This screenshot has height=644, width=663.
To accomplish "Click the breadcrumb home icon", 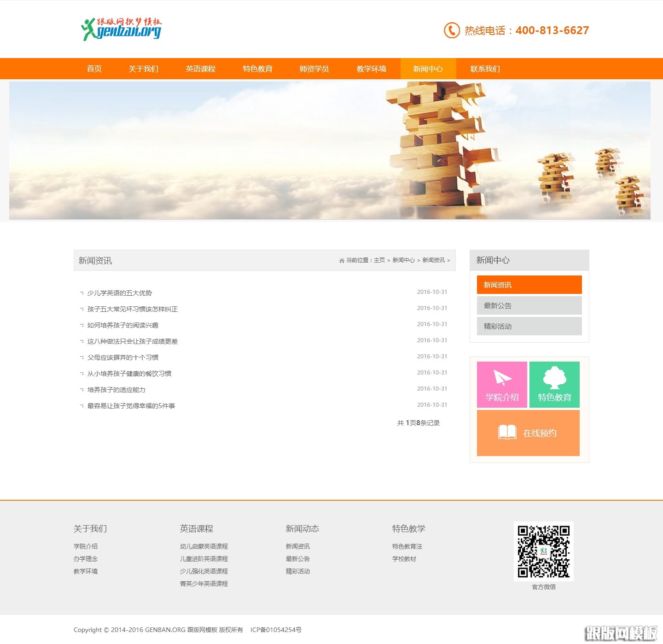I will click(342, 261).
